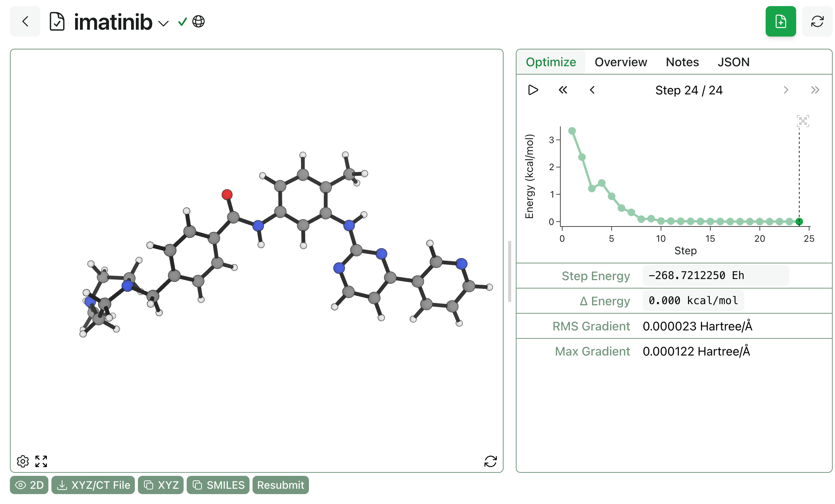This screenshot has width=835, height=504.
Task: Click the back arrow button
Action: (x=25, y=22)
